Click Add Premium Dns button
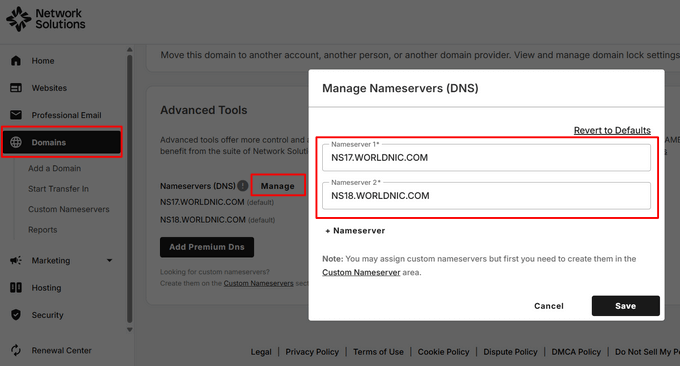 [207, 247]
